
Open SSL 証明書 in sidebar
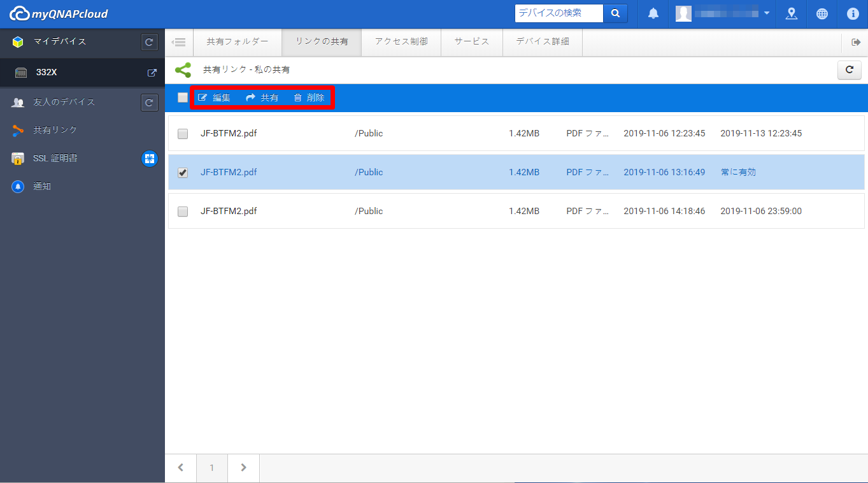[x=55, y=158]
